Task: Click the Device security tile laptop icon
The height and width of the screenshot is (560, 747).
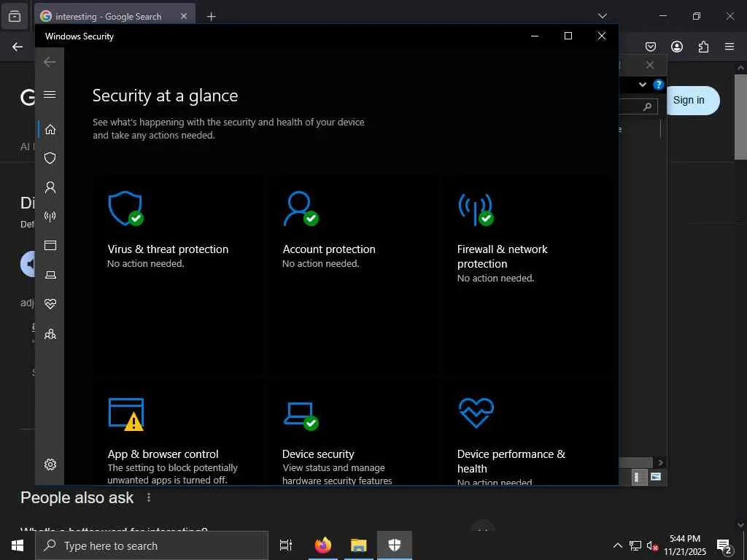Action: point(301,415)
